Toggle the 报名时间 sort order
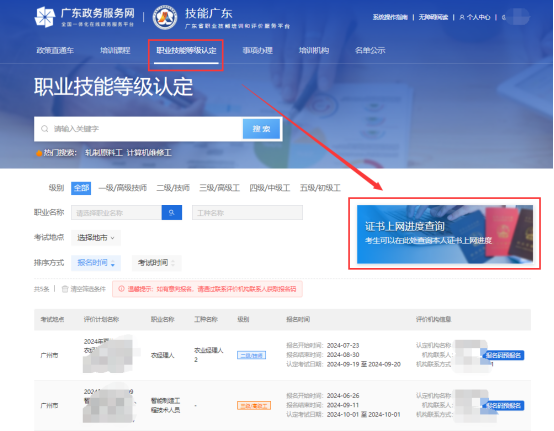The height and width of the screenshot is (431, 554). (96, 263)
